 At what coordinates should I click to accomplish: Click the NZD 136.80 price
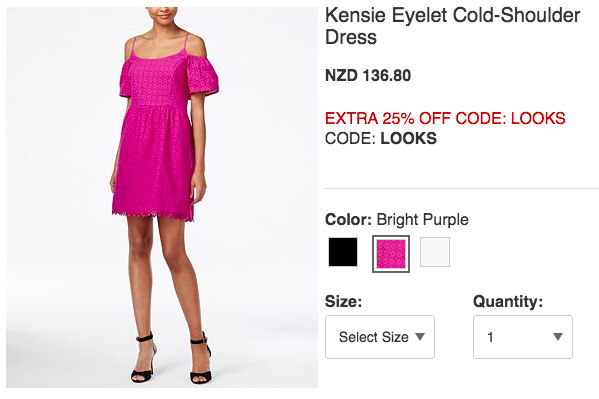[x=368, y=75]
